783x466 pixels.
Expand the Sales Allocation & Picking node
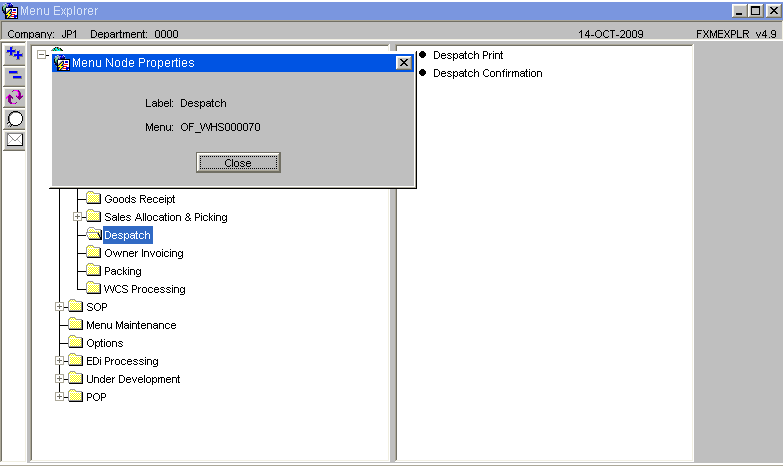coord(77,217)
